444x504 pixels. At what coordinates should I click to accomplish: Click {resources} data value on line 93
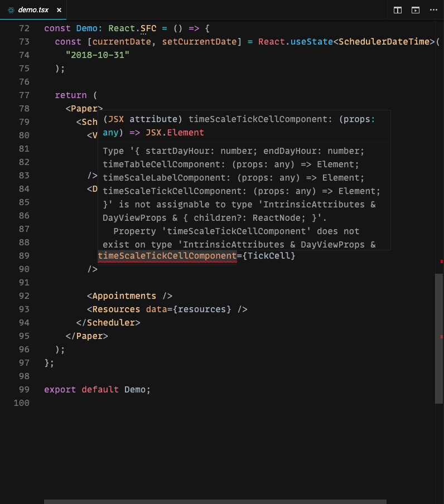[x=202, y=309]
